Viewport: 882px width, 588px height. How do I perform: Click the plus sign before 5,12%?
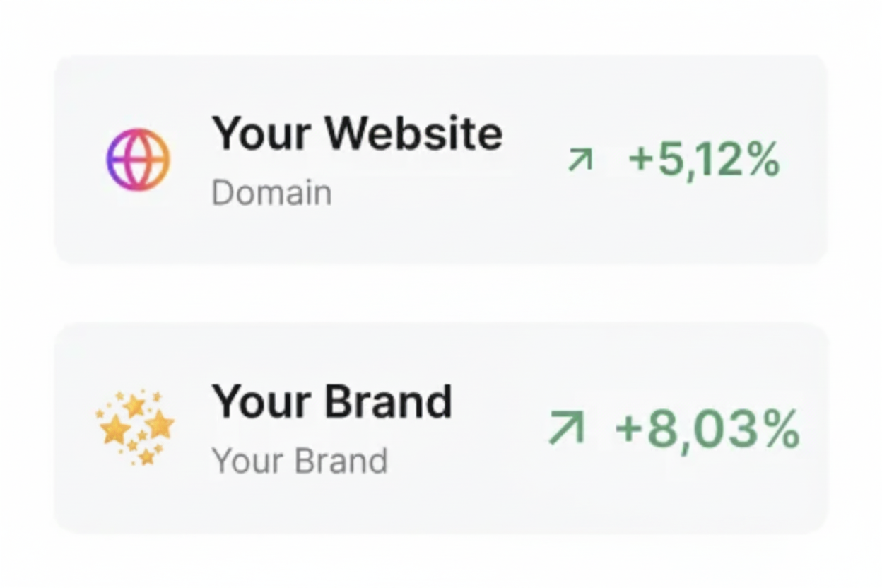[641, 160]
